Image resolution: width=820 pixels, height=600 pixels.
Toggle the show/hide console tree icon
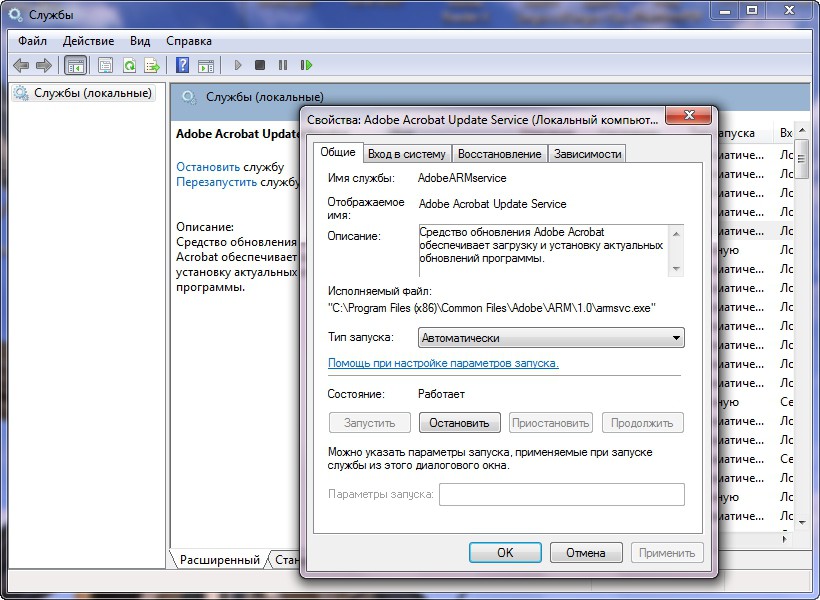(x=75, y=65)
